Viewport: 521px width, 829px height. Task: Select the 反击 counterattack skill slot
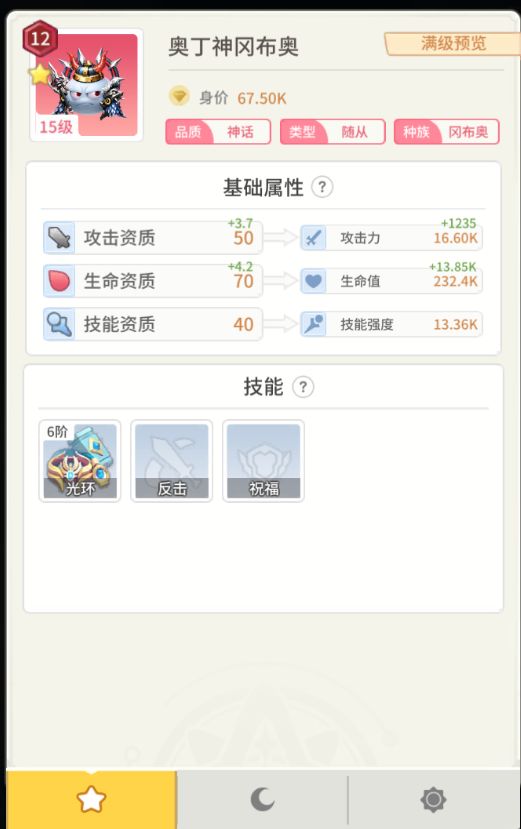pyautogui.click(x=171, y=460)
